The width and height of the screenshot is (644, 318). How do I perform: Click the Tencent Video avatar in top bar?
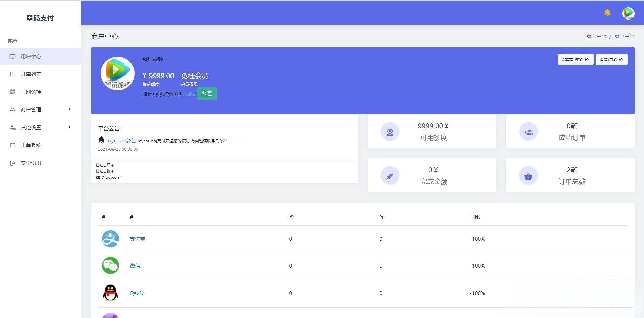coord(629,14)
